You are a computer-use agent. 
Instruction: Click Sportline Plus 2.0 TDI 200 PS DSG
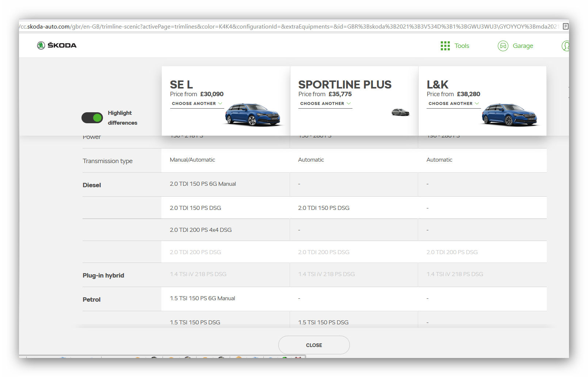click(324, 252)
